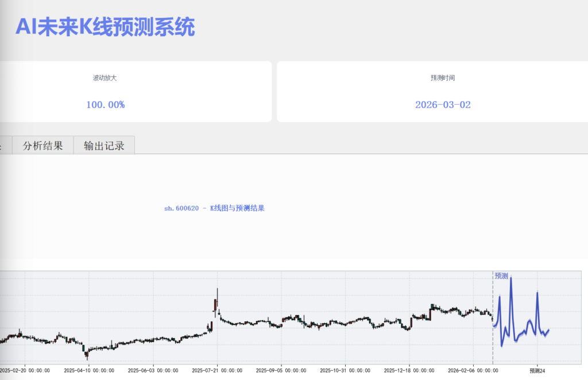Click the AI未来K线预测系统 title

pyautogui.click(x=105, y=27)
